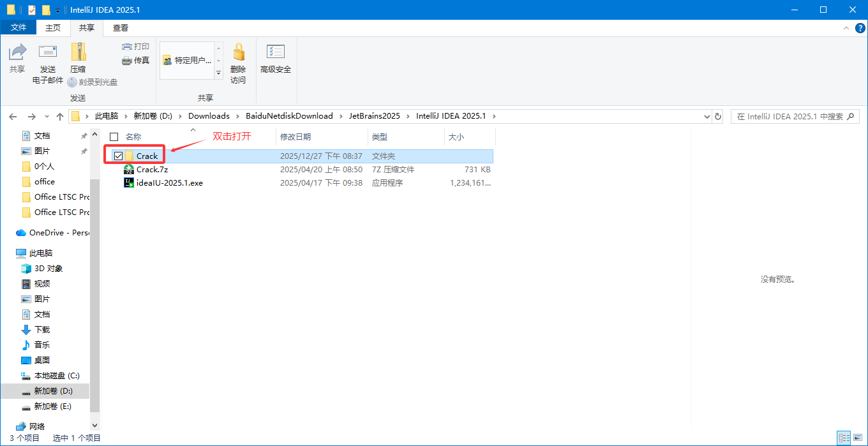The height and width of the screenshot is (446, 868).
Task: Click 新加卷 (D:) in the address breadcrumb
Action: point(152,116)
